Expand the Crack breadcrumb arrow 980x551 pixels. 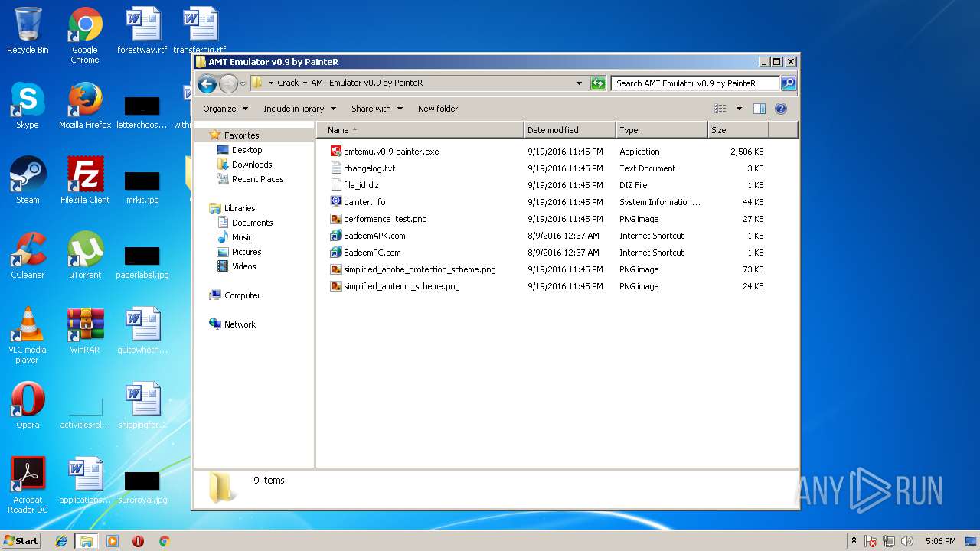tap(305, 83)
